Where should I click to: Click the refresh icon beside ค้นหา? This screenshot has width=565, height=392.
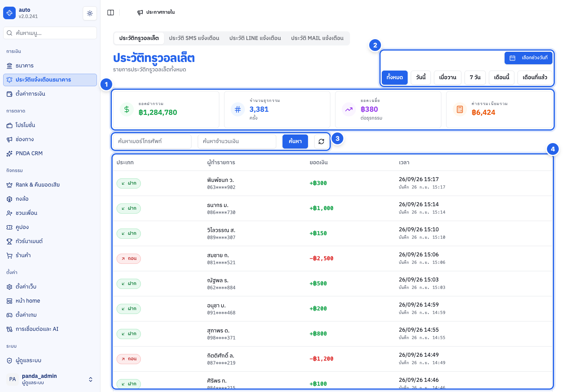[x=321, y=142]
